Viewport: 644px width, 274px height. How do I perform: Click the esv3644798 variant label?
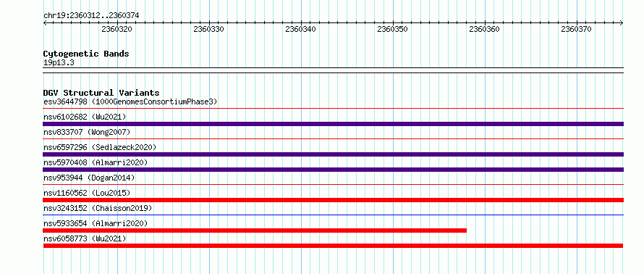click(130, 101)
